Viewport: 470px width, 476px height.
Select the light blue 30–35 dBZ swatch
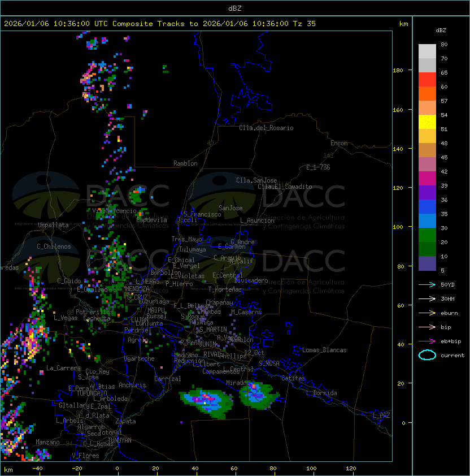[x=427, y=220]
